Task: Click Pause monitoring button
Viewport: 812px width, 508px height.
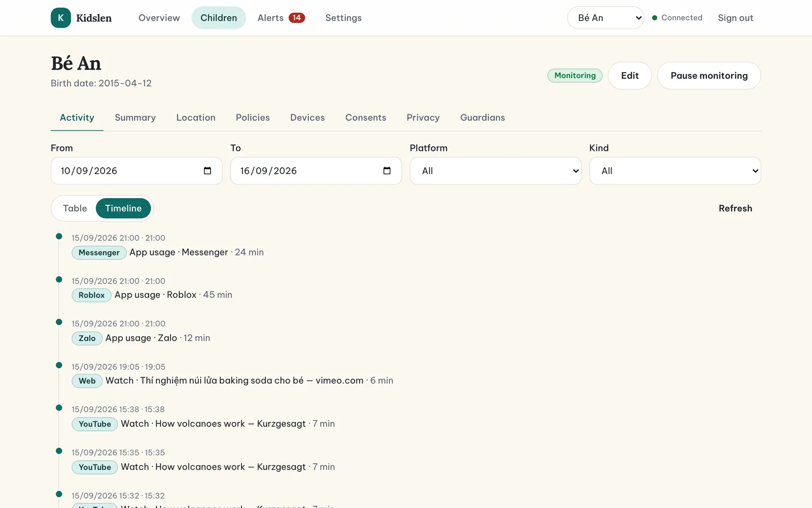Action: (709, 76)
